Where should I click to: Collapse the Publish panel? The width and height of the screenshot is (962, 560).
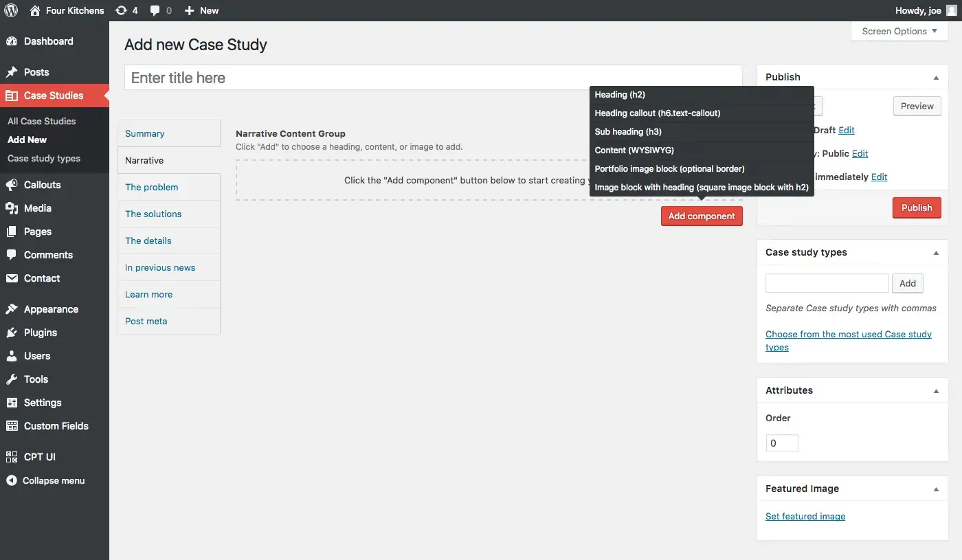(935, 78)
